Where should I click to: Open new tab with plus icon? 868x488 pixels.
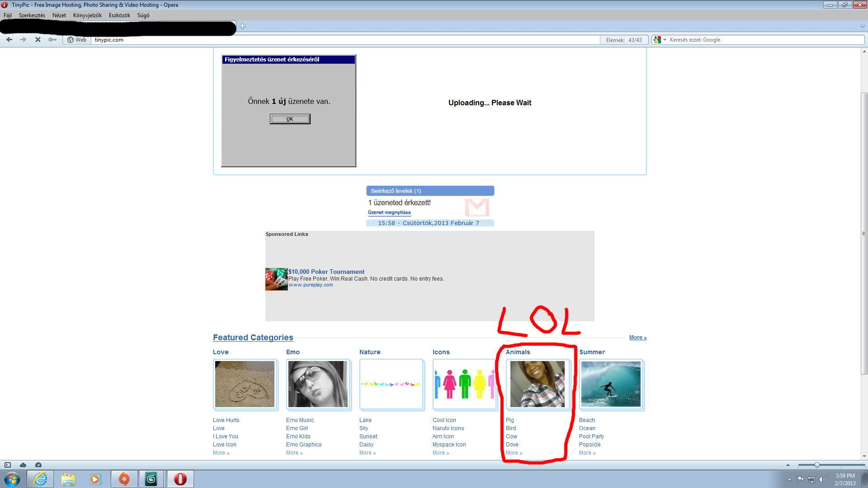(243, 26)
